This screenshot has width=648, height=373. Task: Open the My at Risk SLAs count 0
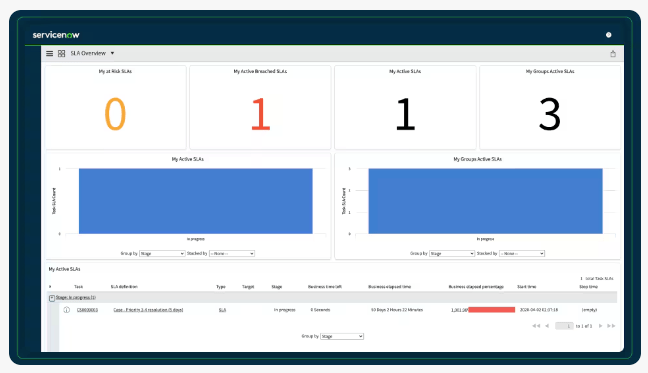115,114
